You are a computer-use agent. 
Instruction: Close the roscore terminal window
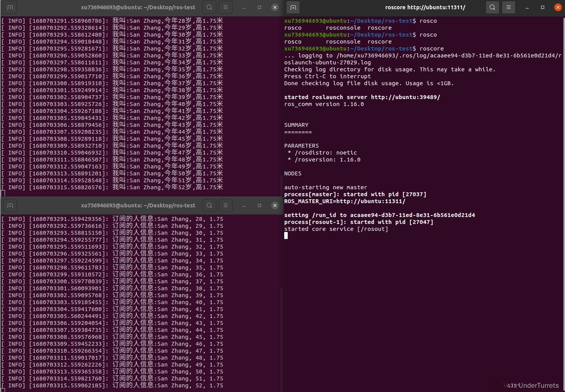pos(558,7)
